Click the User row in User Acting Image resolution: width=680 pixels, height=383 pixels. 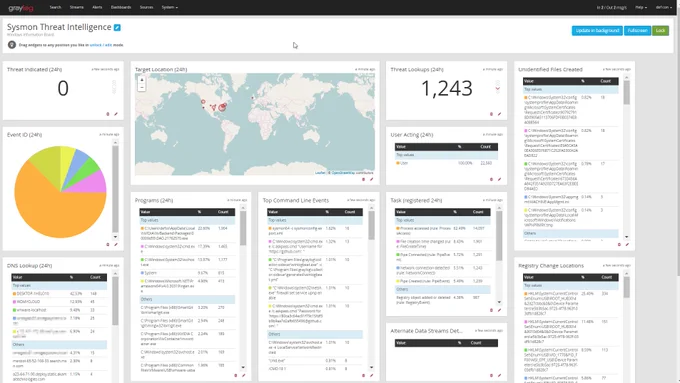coord(446,163)
